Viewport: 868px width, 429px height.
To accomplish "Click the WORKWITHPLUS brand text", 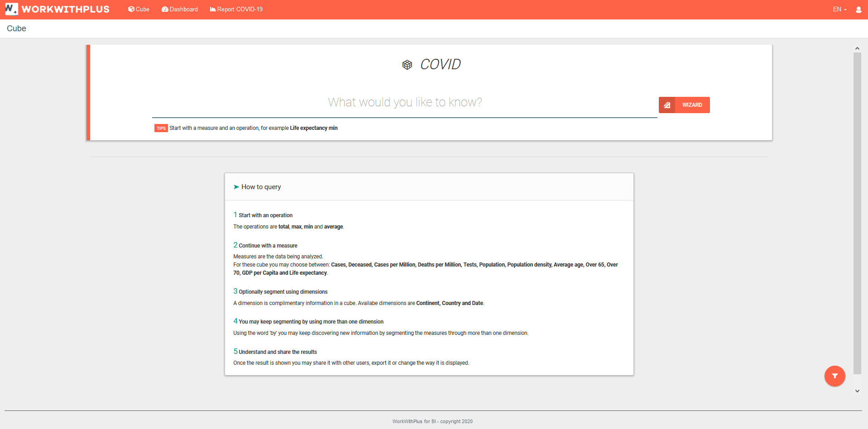I will [66, 10].
